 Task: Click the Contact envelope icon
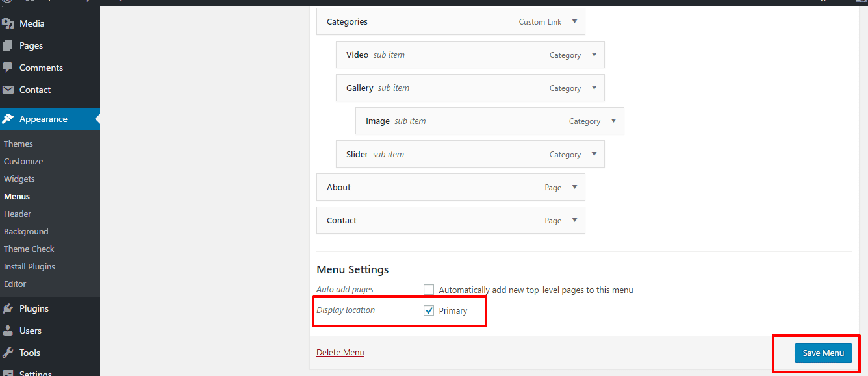[x=8, y=90]
